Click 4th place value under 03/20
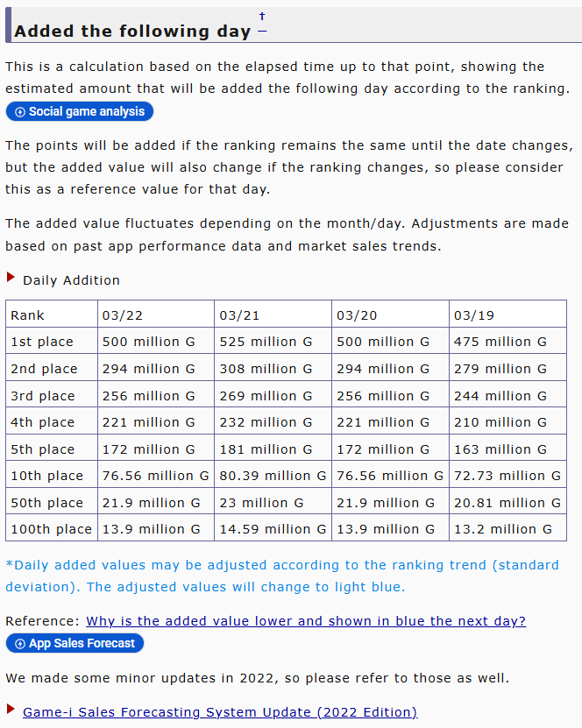The height and width of the screenshot is (728, 582). click(391, 421)
